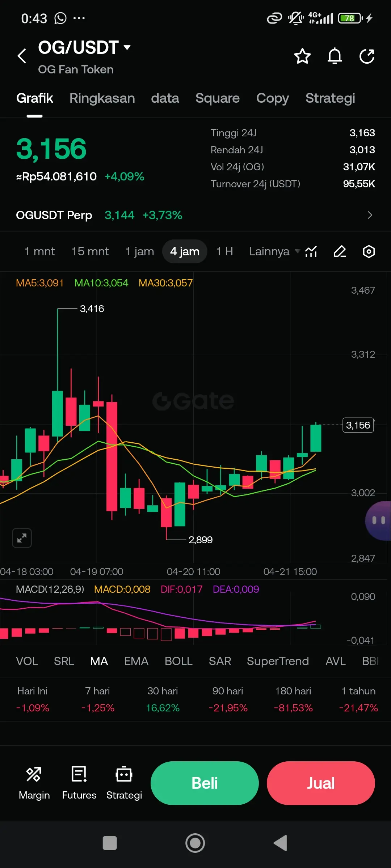Tap the red Jual button
391x868 pixels.
(321, 783)
